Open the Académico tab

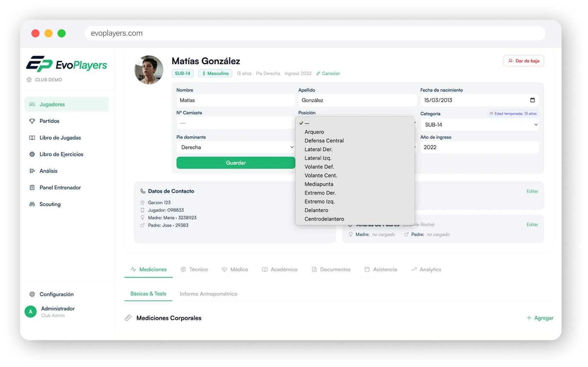(280, 269)
